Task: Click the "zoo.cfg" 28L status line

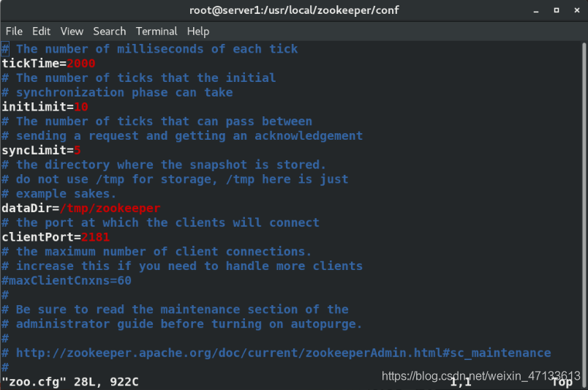Action: [70, 382]
